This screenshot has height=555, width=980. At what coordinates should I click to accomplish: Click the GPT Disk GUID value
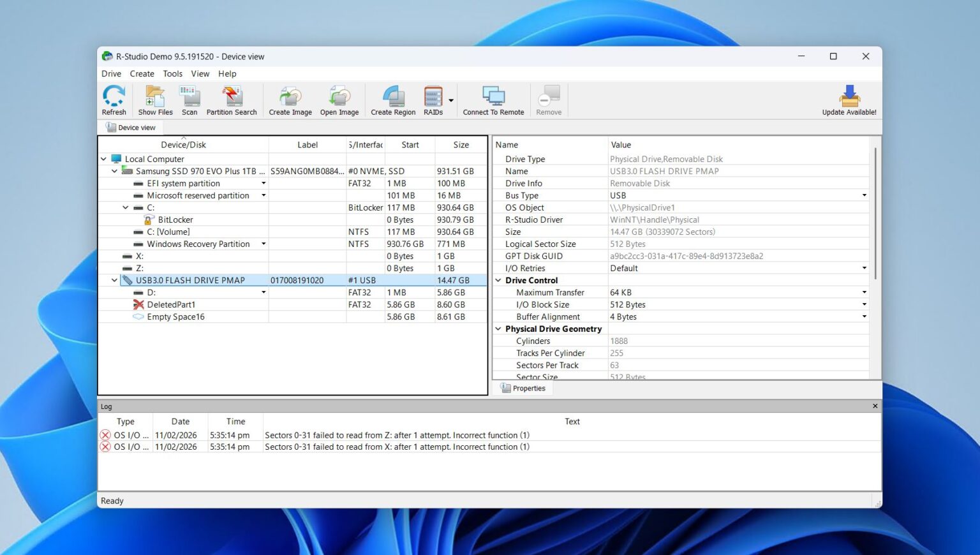[687, 256]
